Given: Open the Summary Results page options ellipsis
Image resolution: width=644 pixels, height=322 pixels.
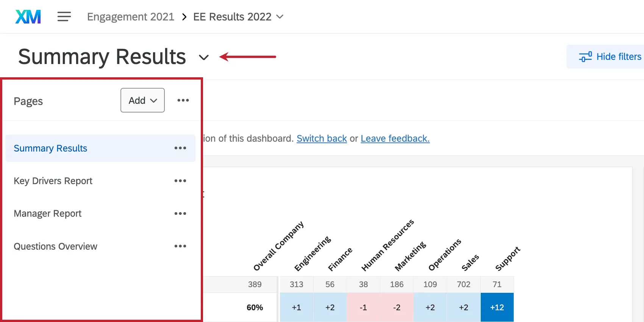Looking at the screenshot, I should click(180, 148).
